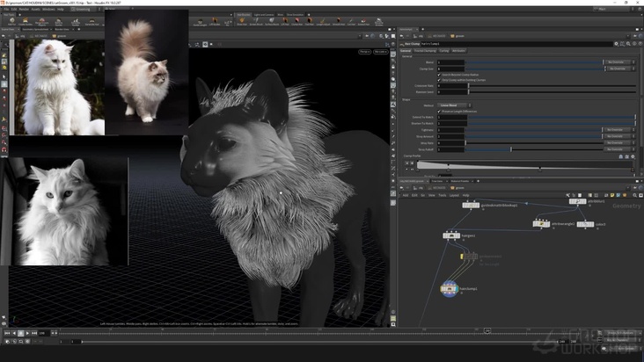Screen dimensions: 644x362
Task: Select the hairclump1 node in the network
Action: pyautogui.click(x=449, y=287)
